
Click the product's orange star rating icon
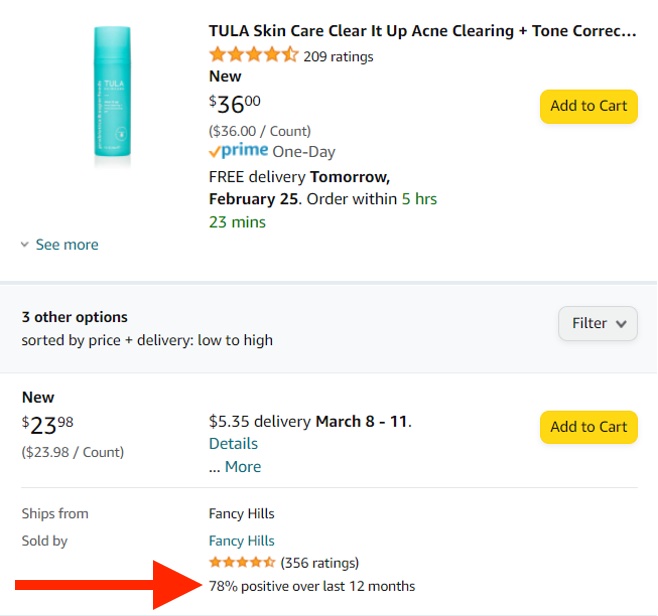253,56
